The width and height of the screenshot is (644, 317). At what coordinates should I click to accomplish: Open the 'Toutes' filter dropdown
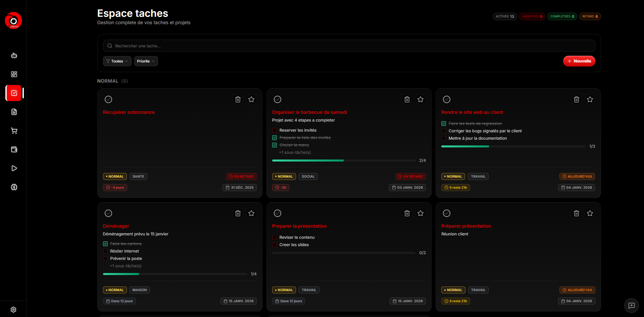pos(117,61)
